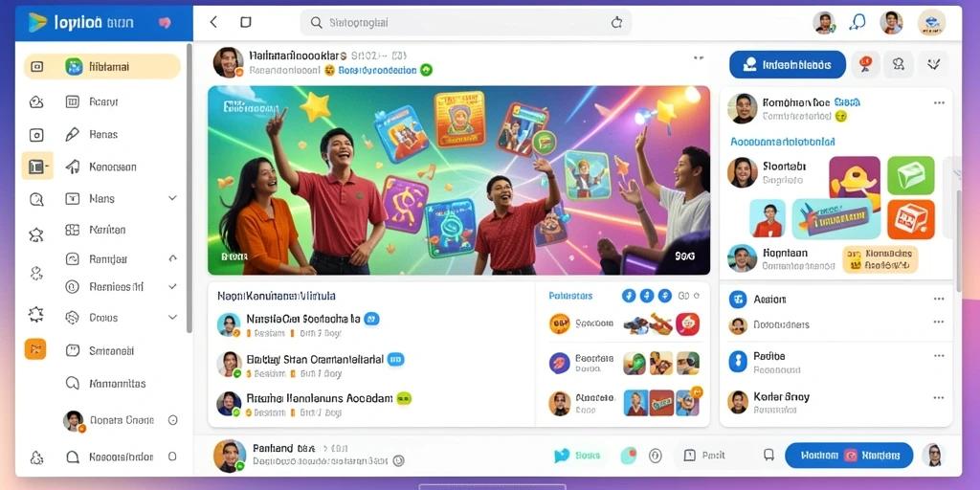Click the teal and red circle icon in bottom bar

pyautogui.click(x=629, y=456)
